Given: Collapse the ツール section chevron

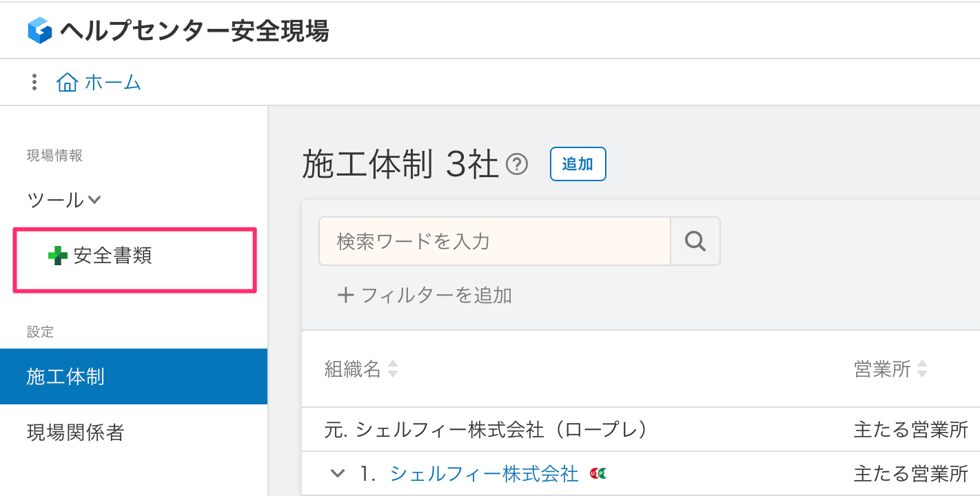Looking at the screenshot, I should pyautogui.click(x=94, y=200).
